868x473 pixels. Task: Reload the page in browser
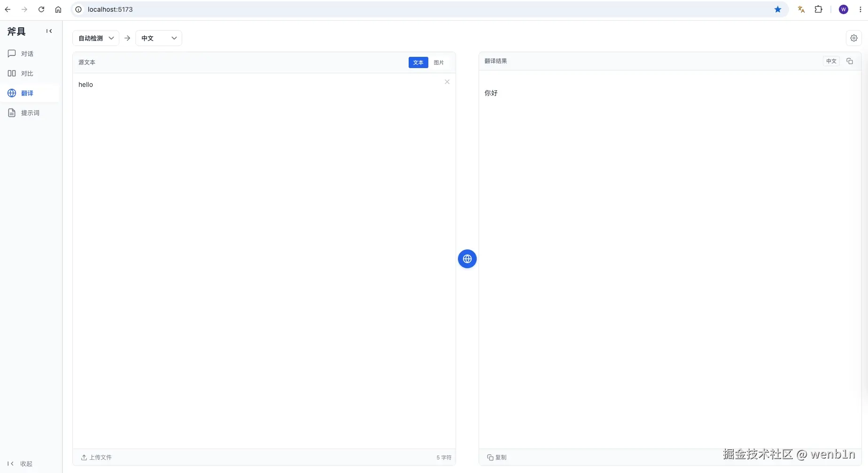41,9
